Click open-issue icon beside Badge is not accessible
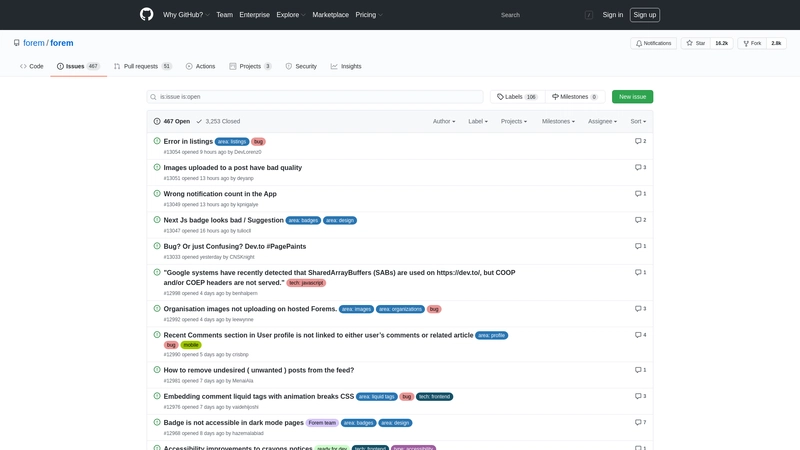Screen dimensions: 800x450 coord(157,422)
